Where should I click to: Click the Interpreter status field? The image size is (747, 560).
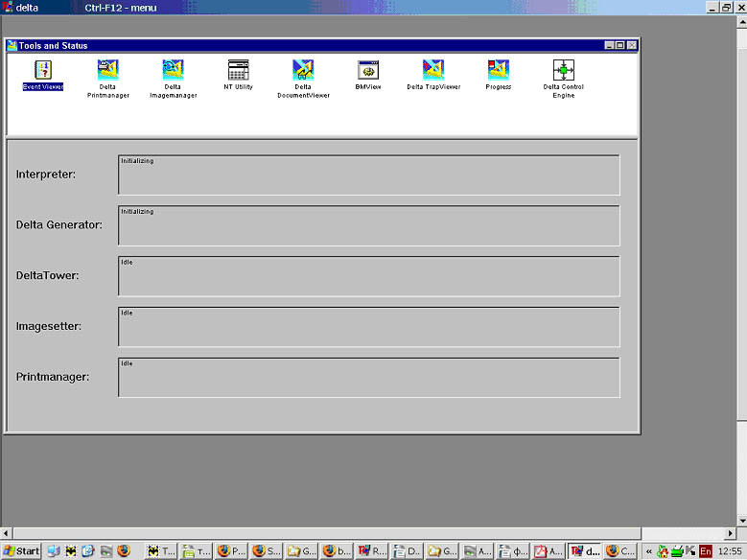point(369,175)
